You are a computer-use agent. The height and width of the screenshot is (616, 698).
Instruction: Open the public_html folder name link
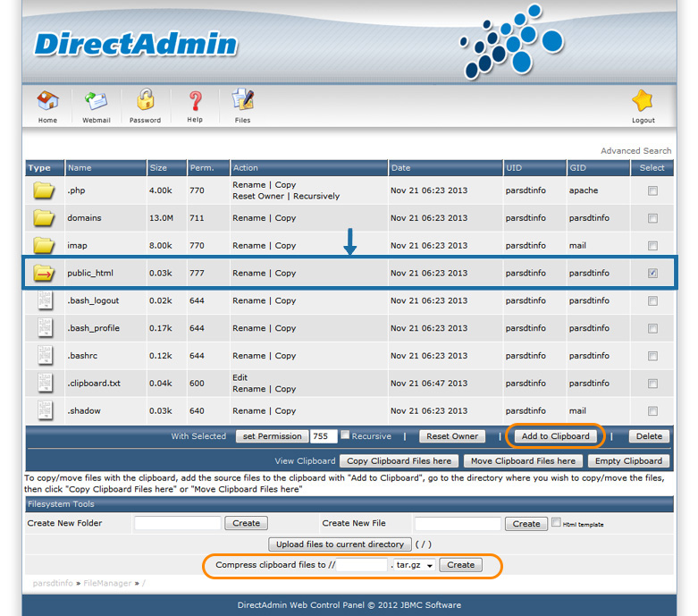(90, 273)
